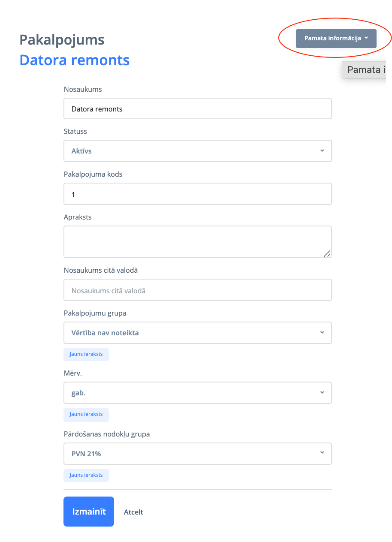Click the chevron in Mērv. select

coord(322,392)
